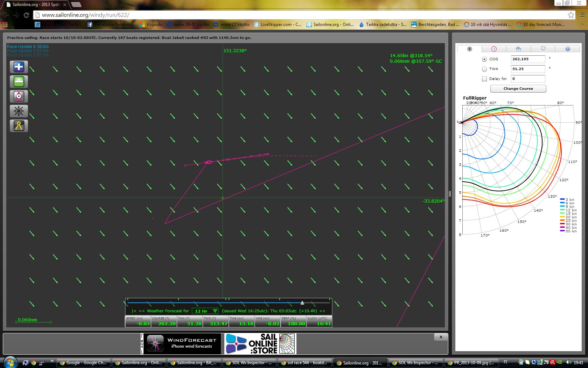Open the 12 Hr forecast dropdown
Viewport: 588px width, 368px height.
(205, 311)
